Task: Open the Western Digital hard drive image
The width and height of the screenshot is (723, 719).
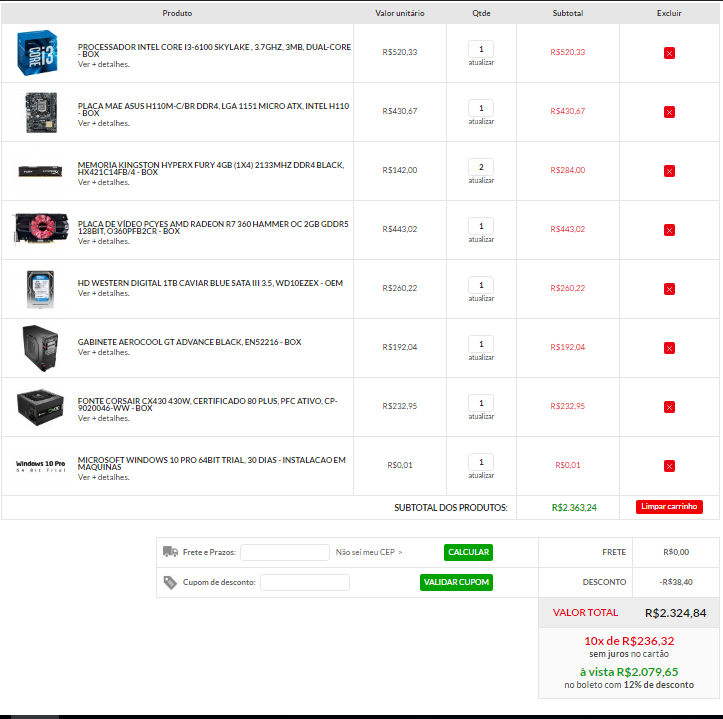Action: tap(41, 289)
